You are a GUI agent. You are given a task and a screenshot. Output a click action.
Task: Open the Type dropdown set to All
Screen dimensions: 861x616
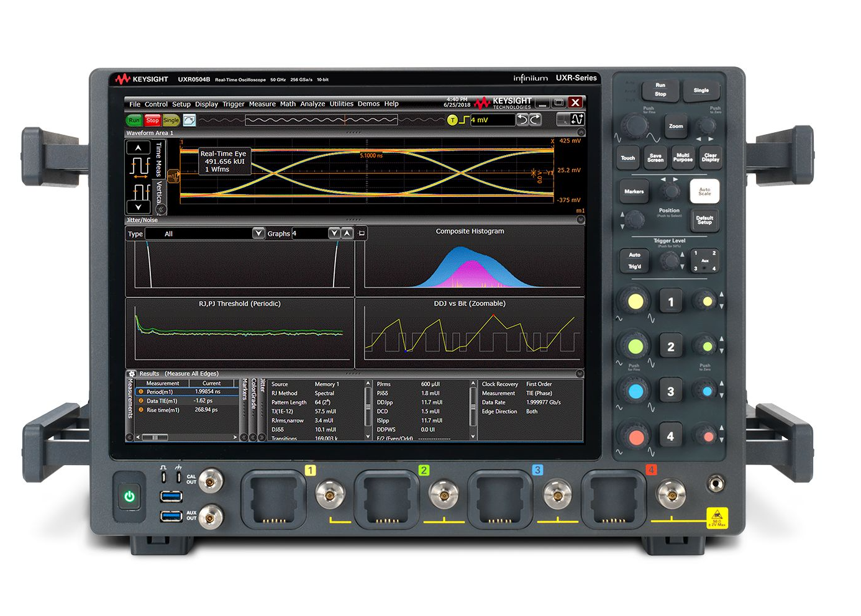coord(258,233)
